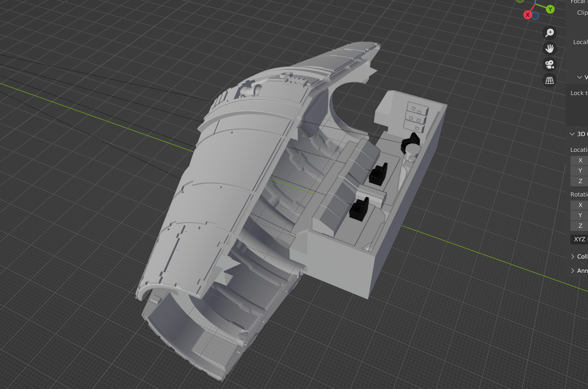The width and height of the screenshot is (588, 389).
Task: Click the Rotation X field
Action: tap(579, 205)
